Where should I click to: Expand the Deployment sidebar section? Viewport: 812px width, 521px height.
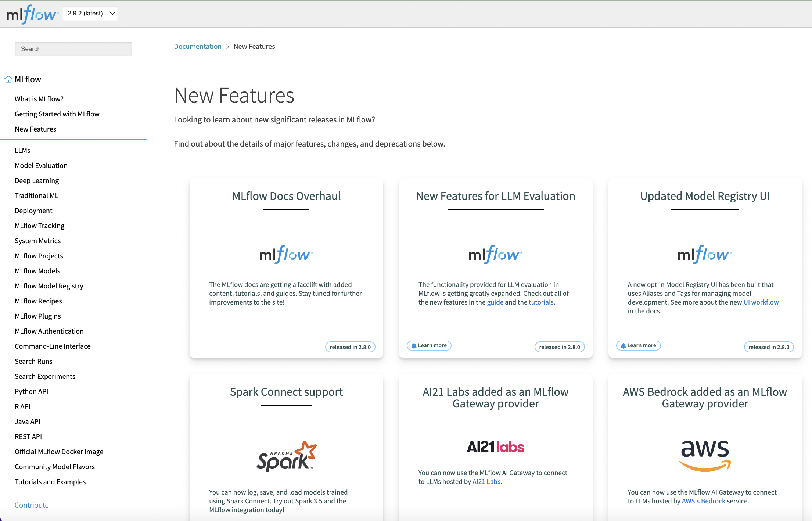pos(34,210)
